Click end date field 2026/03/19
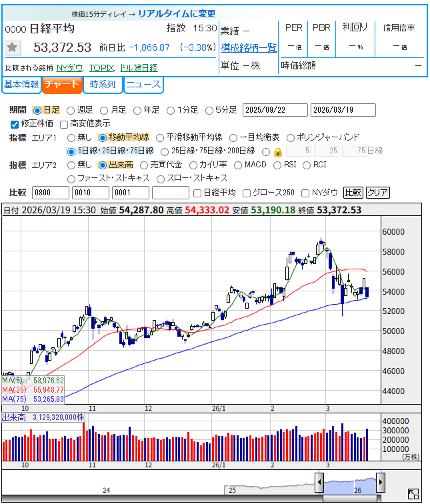 [343, 110]
